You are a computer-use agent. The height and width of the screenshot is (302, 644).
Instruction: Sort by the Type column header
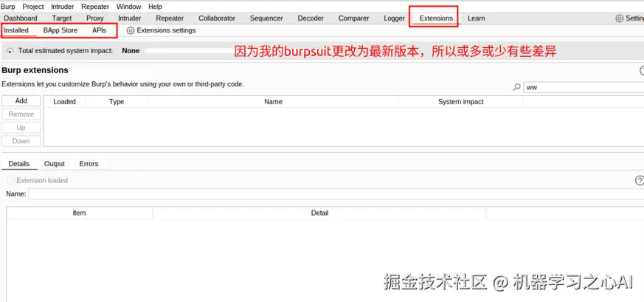[117, 101]
